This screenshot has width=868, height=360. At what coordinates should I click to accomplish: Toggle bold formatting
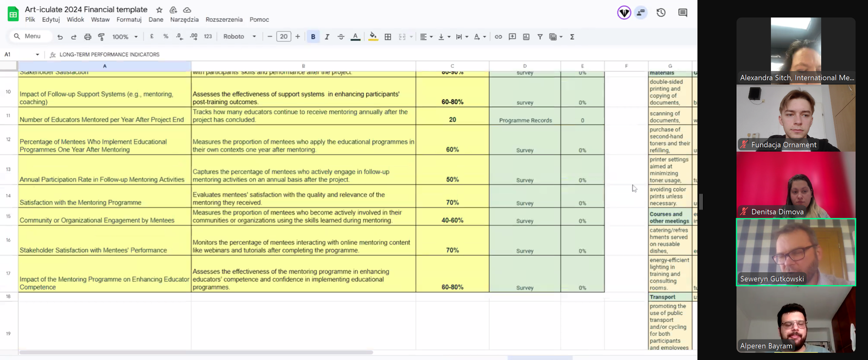click(x=313, y=37)
